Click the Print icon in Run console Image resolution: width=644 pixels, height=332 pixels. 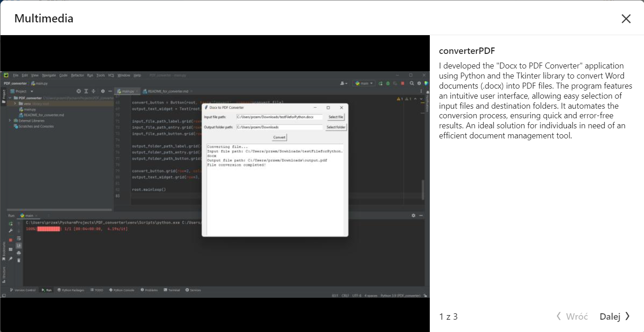pos(19,253)
